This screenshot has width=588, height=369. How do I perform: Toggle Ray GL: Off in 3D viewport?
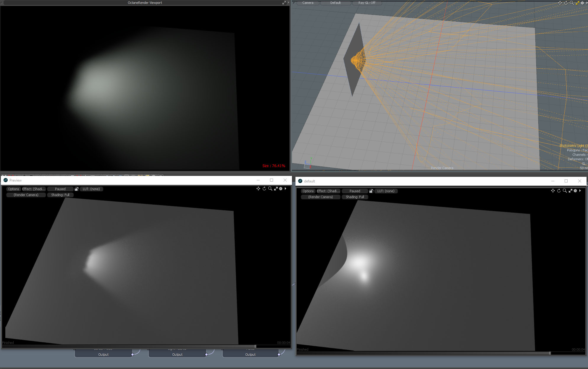point(367,3)
